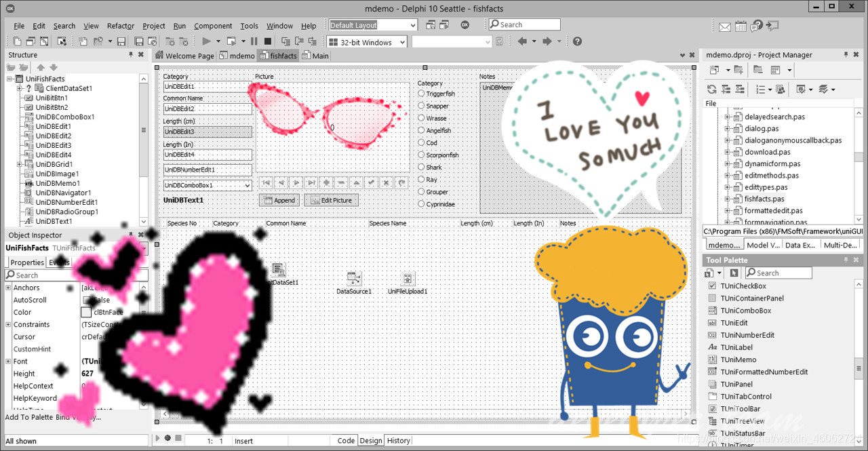The height and width of the screenshot is (451, 868).
Task: Click the calendar icon in top-right toolbar
Action: coord(741,27)
